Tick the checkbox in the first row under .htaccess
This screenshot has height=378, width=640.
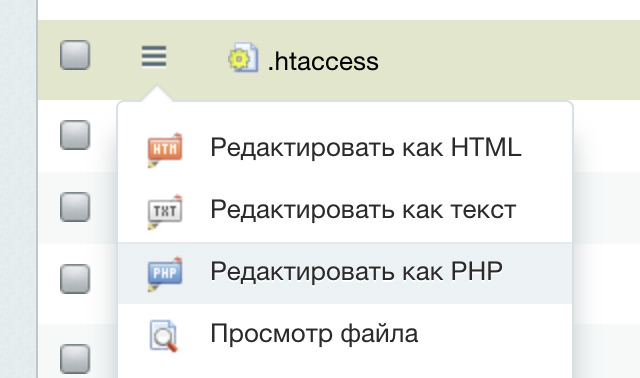(75, 135)
